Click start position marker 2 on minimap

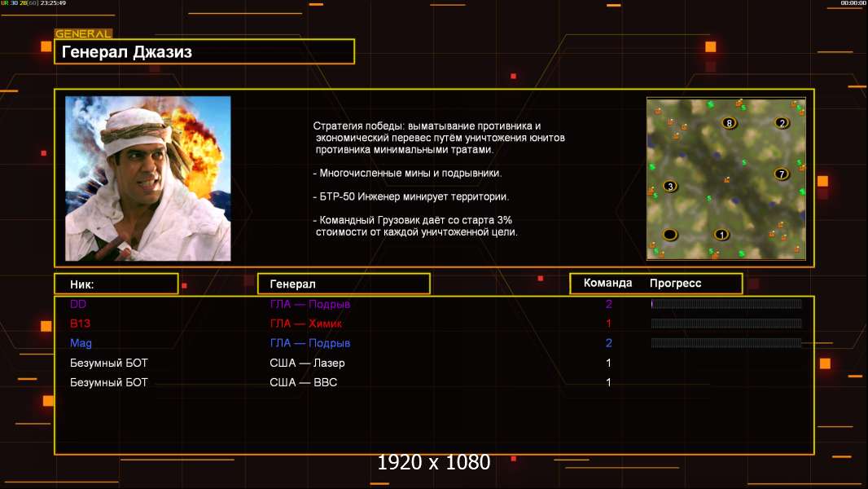[x=782, y=123]
